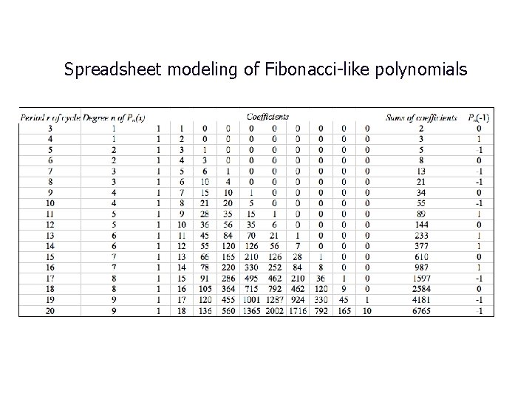Click the 'Pn(-1)' column header
This screenshot has width=532, height=399.
(x=479, y=117)
